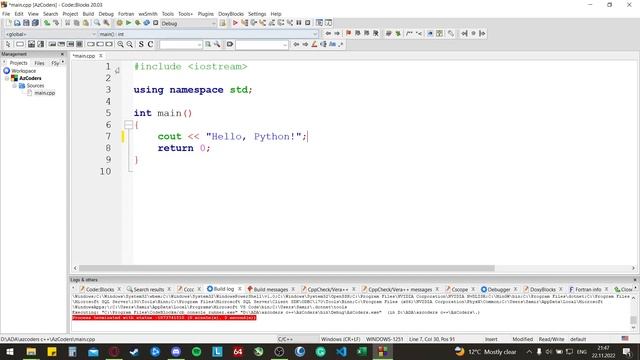Click the Cut toolbar icon

point(67,23)
